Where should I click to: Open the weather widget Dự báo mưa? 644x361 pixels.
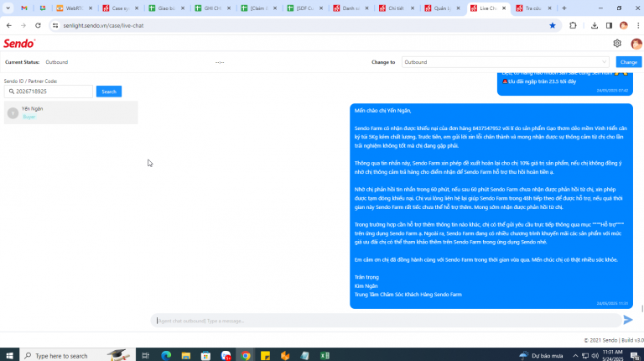pyautogui.click(x=541, y=356)
